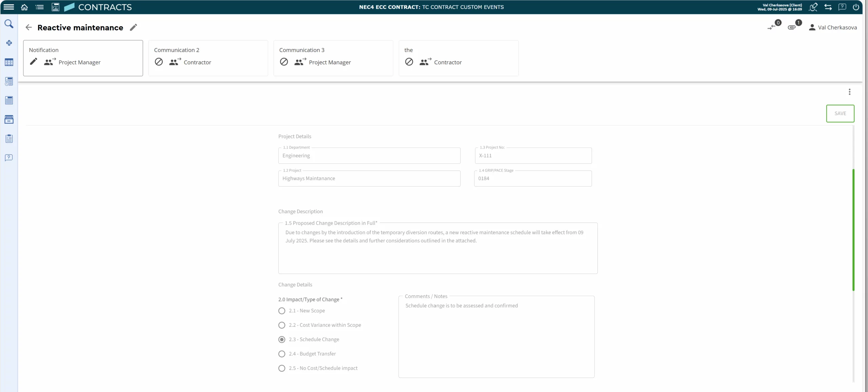The width and height of the screenshot is (868, 392).
Task: Edit the Reactive maintenance title pencil
Action: pyautogui.click(x=134, y=27)
